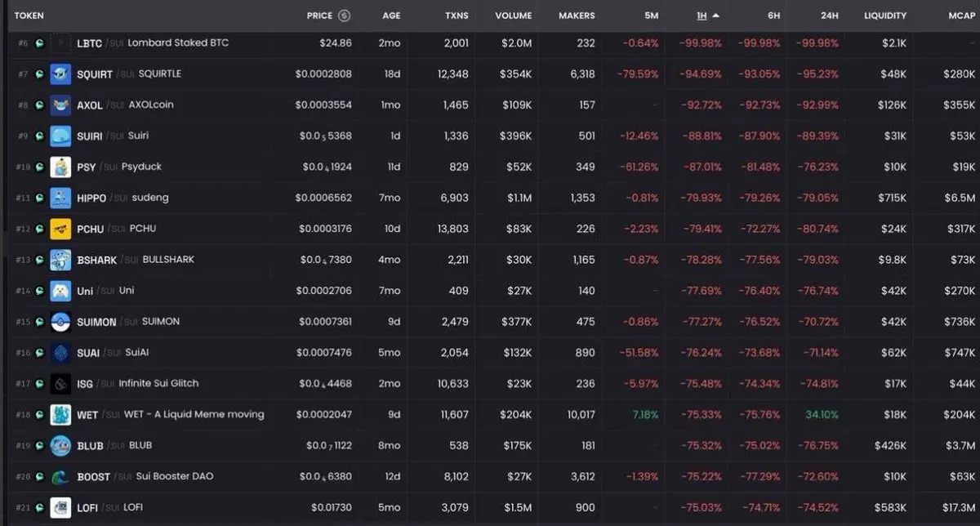This screenshot has height=526, width=980.
Task: Sort table by MCAP column header
Action: pos(962,16)
